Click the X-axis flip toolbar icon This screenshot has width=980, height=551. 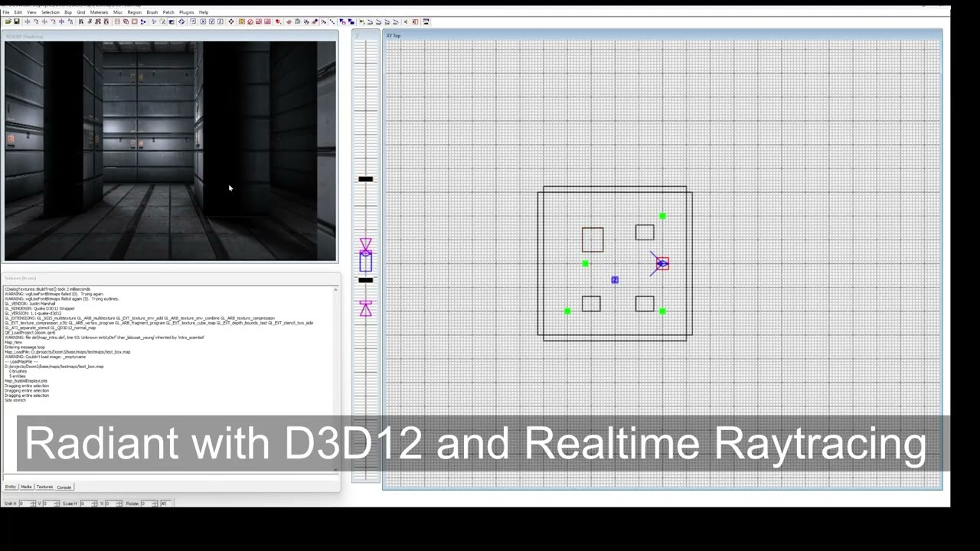(28, 21)
